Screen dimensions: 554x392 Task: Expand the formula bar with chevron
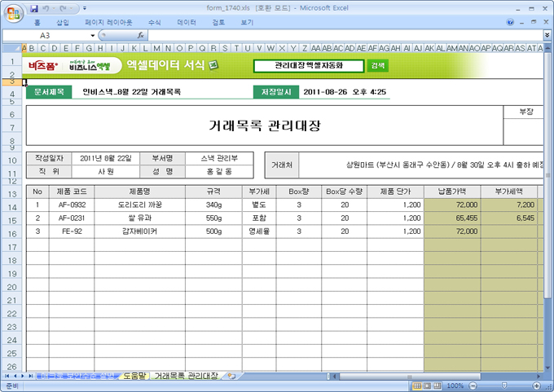547,35
